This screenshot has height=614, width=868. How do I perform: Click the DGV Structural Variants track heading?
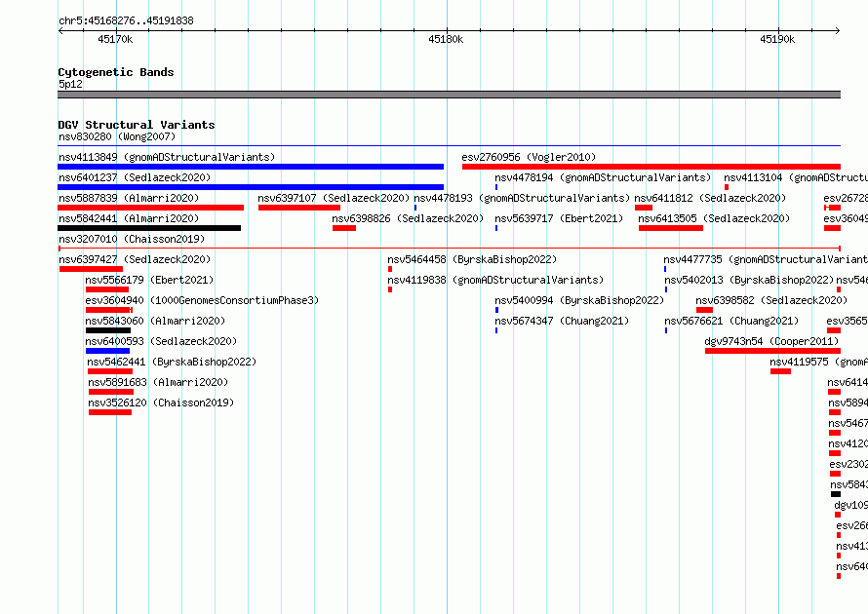[x=137, y=125]
